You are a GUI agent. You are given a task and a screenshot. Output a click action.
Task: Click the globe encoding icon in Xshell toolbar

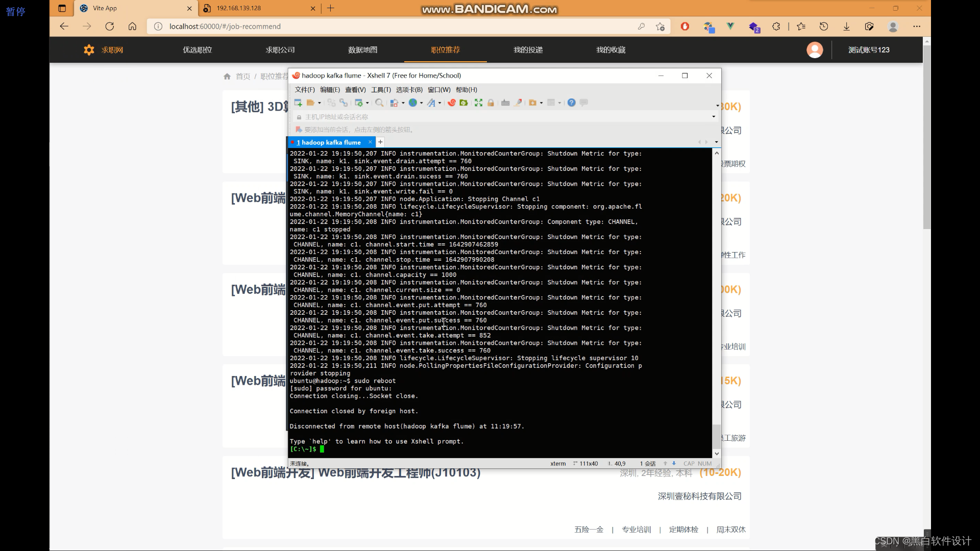(x=413, y=103)
